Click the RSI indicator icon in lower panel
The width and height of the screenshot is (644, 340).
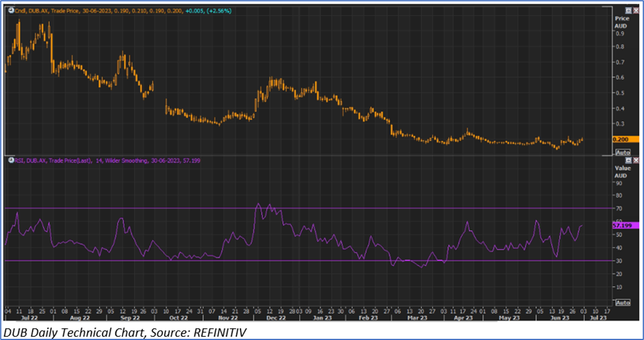point(11,160)
